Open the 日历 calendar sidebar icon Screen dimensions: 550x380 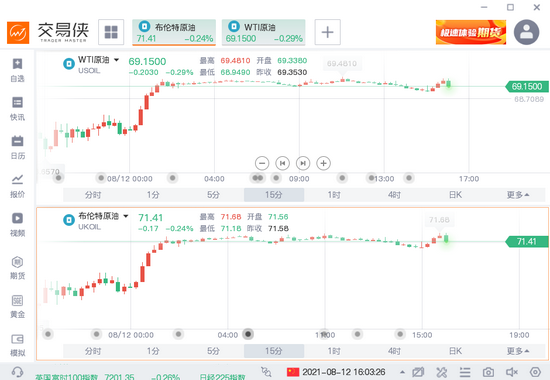click(17, 147)
